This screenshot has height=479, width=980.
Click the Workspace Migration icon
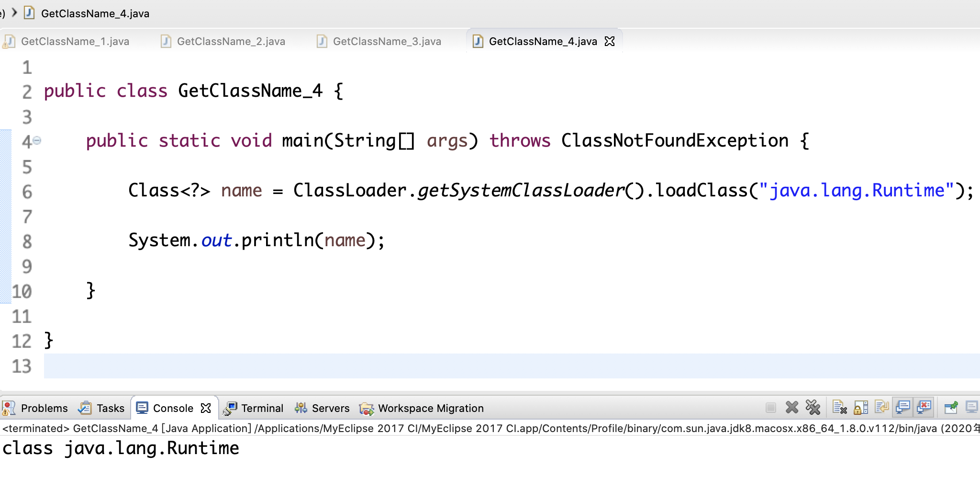[367, 409]
